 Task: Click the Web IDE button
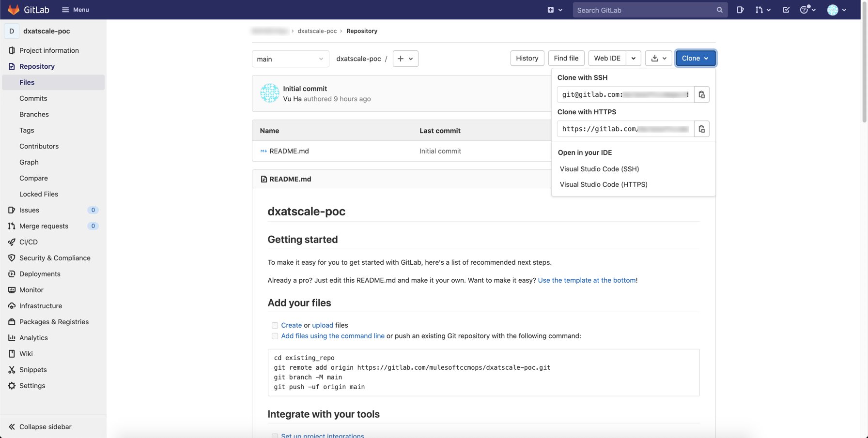click(607, 58)
